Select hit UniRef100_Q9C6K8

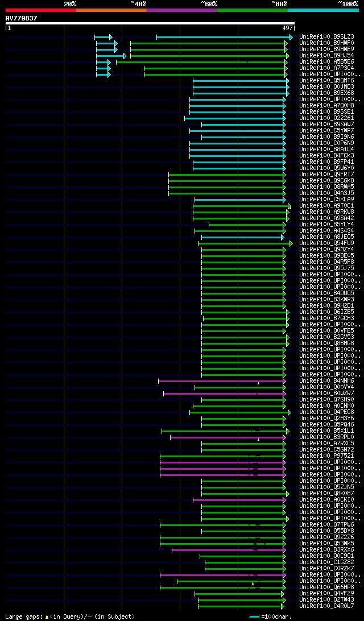[326, 181]
